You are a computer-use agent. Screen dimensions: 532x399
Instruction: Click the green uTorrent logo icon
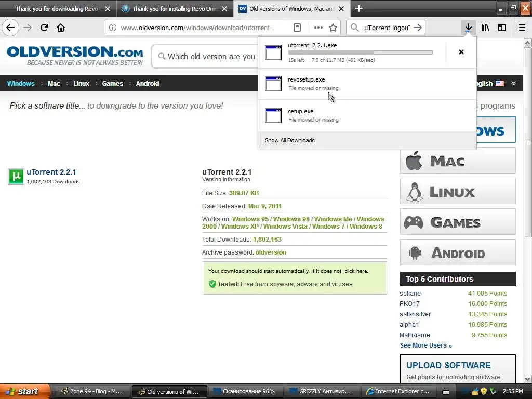pos(16,177)
